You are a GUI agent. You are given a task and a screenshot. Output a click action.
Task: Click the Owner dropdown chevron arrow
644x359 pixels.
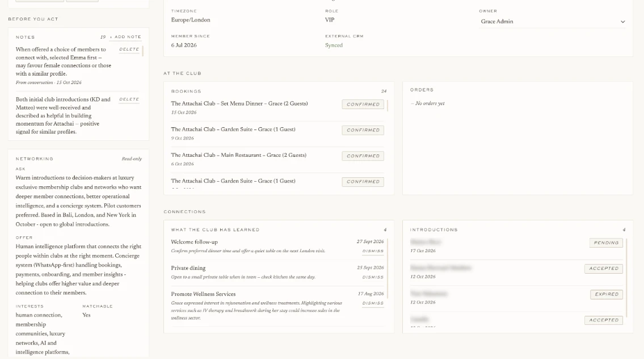click(x=622, y=22)
